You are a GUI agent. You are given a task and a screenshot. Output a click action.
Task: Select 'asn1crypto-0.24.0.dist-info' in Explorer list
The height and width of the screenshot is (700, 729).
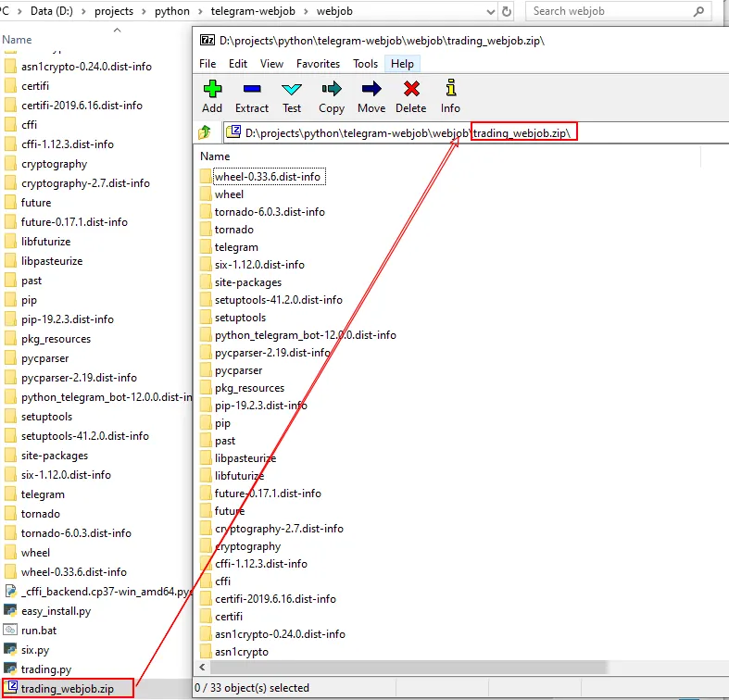pos(86,67)
